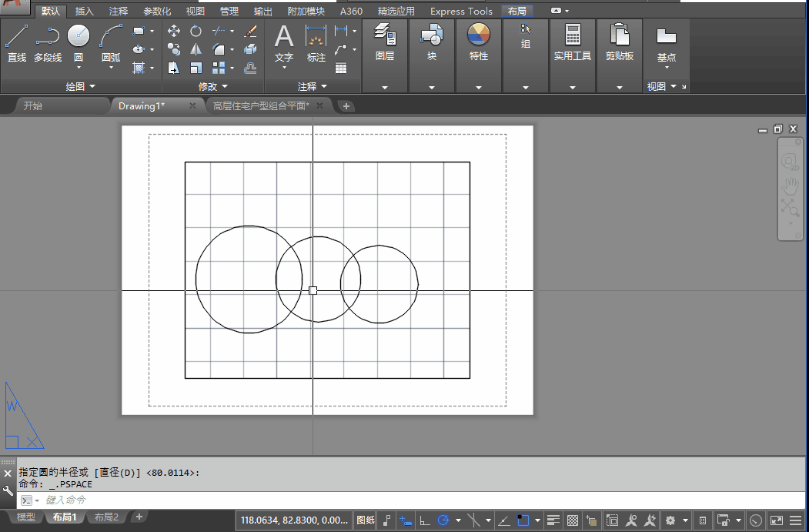
Task: Click the paper space (图纸) status button
Action: (366, 521)
